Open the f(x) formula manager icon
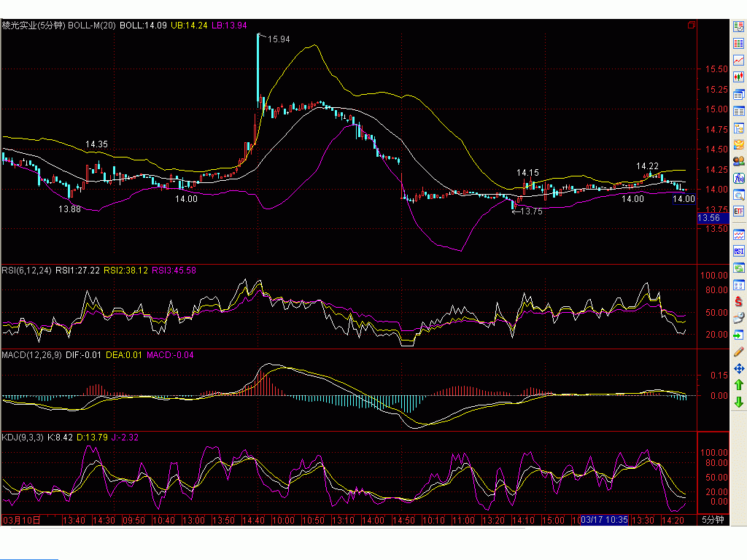 [738, 178]
